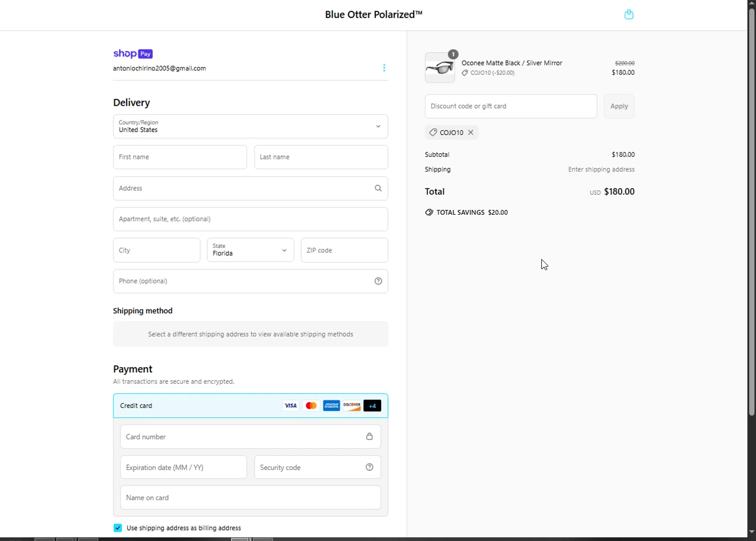Click the Visa card logo
This screenshot has width=756, height=541.
tap(291, 405)
